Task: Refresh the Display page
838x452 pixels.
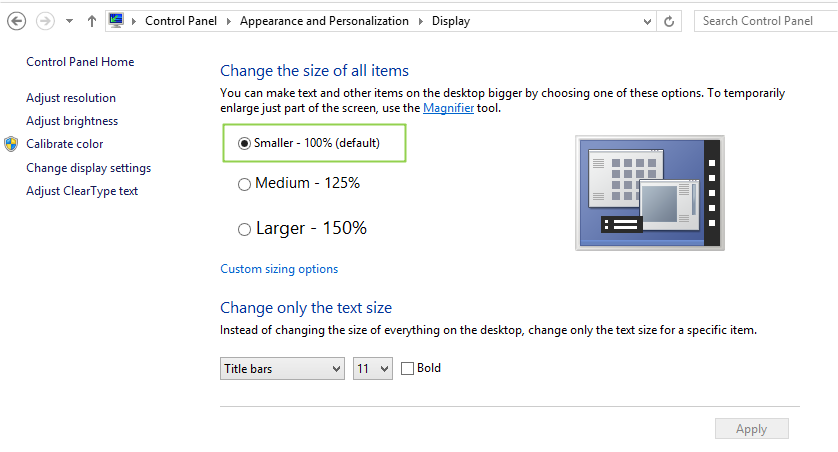Action: pos(669,21)
